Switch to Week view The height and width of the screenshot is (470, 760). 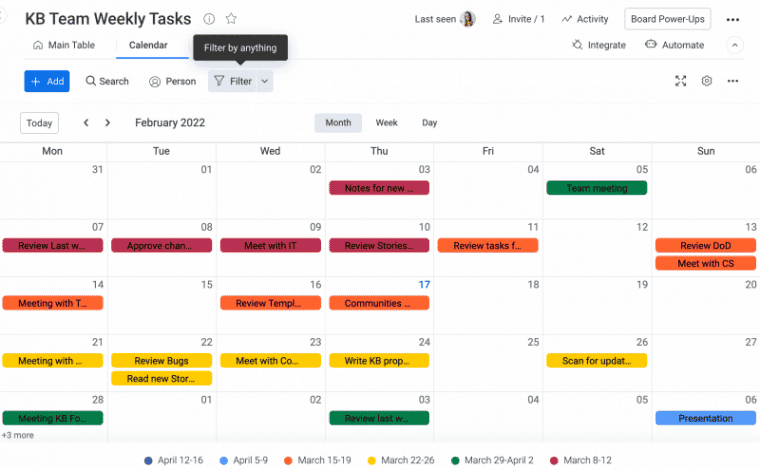[386, 123]
